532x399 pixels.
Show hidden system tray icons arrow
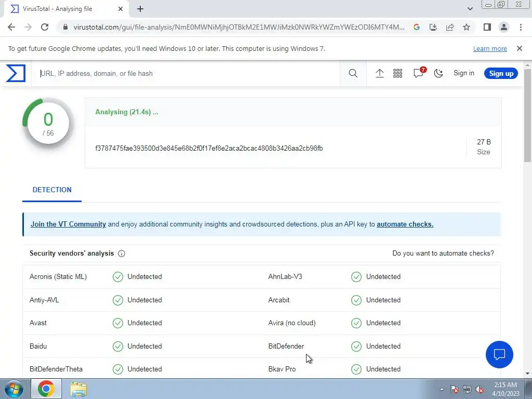click(x=442, y=389)
